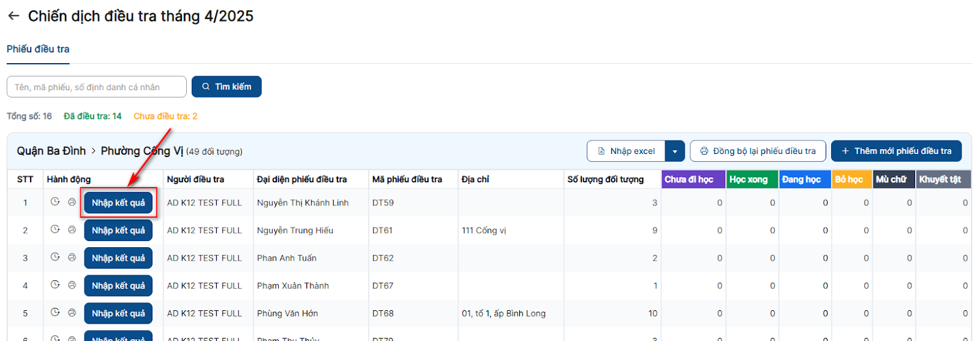Click the purple Chưa đi học column header
This screenshot has width=980, height=341.
(689, 179)
